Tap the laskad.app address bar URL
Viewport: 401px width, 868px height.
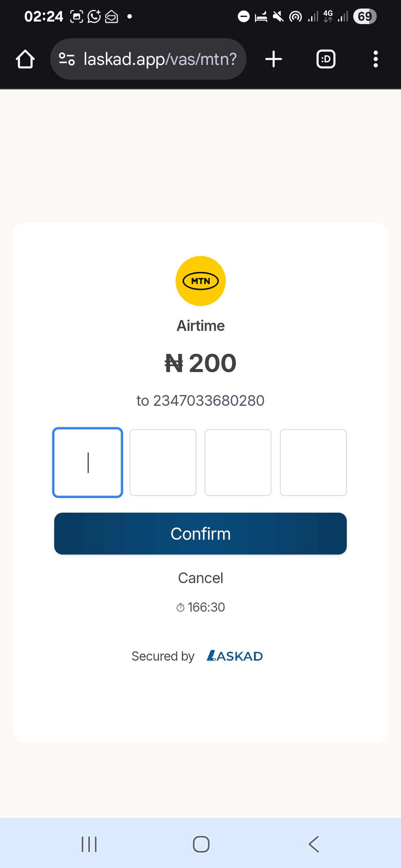[x=160, y=59]
